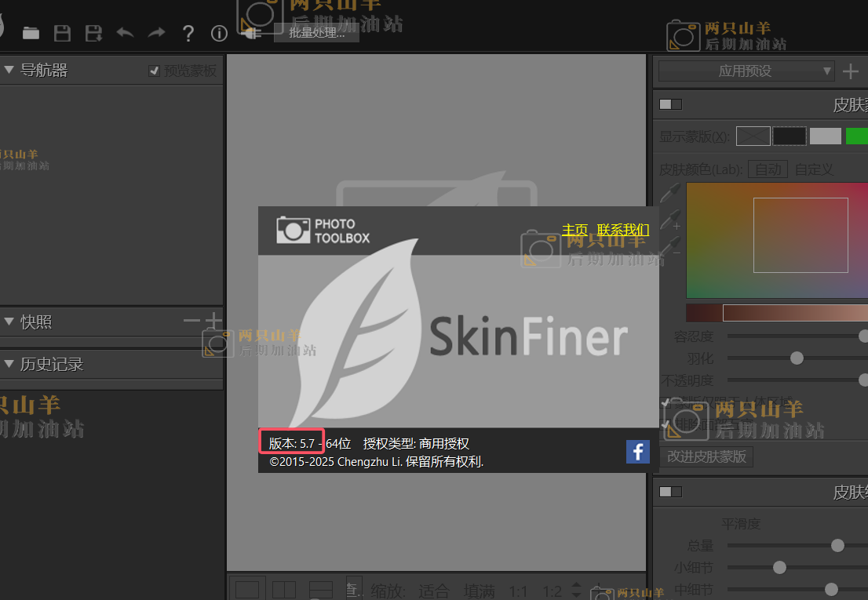The width and height of the screenshot is (868, 600).
Task: Click the About info icon
Action: click(219, 33)
